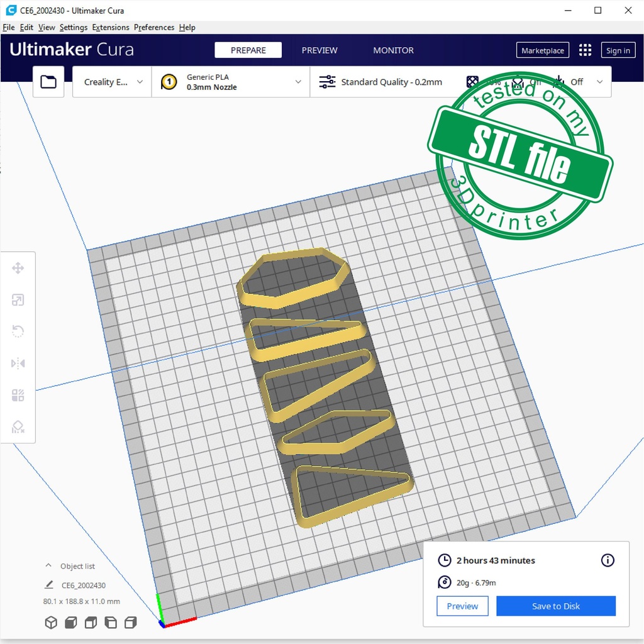644x644 pixels.
Task: Select the Support Blocker tool
Action: pyautogui.click(x=18, y=428)
